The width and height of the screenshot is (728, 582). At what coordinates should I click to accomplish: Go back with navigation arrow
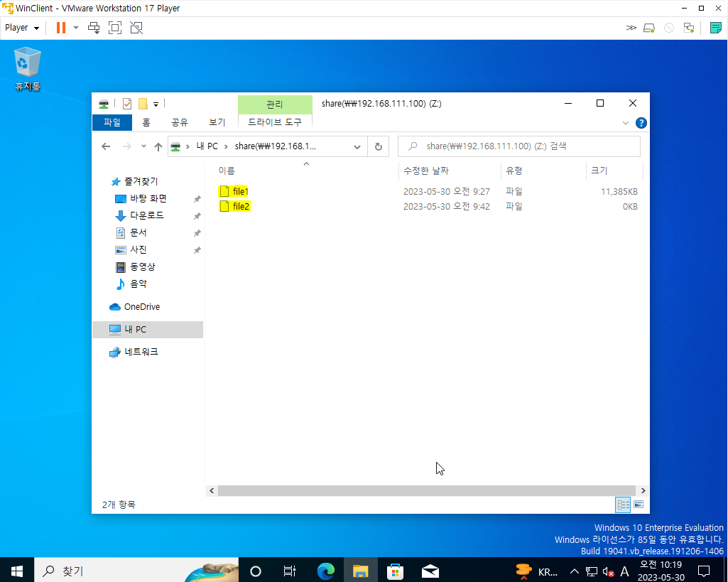click(x=106, y=147)
